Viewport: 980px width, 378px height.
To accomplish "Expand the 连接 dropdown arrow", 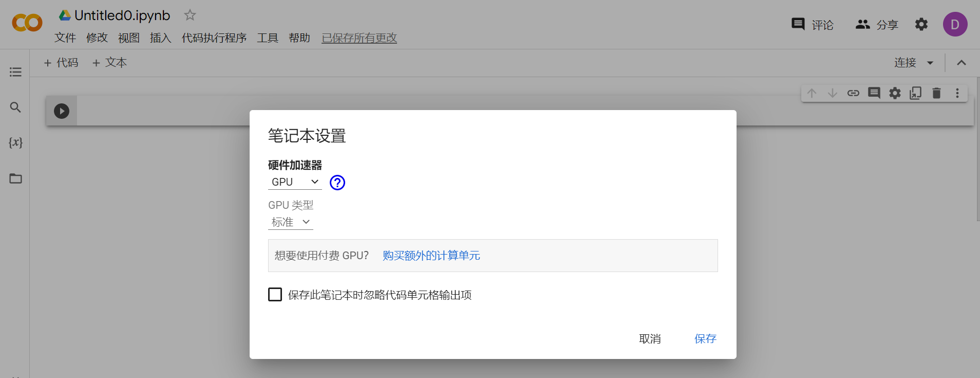I will pos(930,63).
